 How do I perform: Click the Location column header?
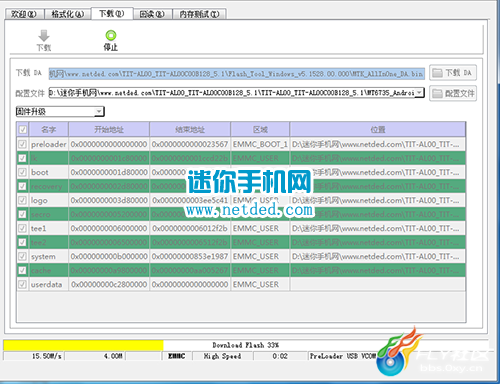click(378, 129)
